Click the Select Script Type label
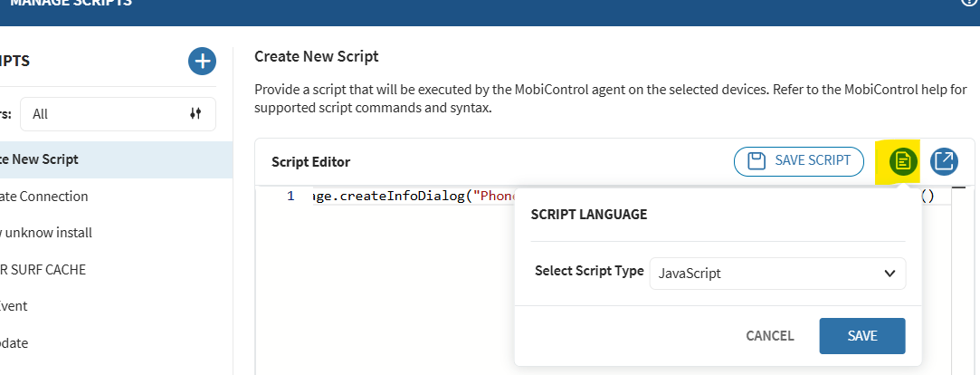Image resolution: width=980 pixels, height=375 pixels. pyautogui.click(x=589, y=271)
